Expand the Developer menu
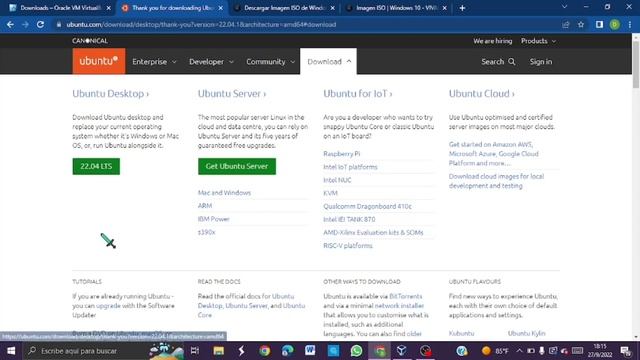Image resolution: width=640 pixels, height=360 pixels. point(211,62)
